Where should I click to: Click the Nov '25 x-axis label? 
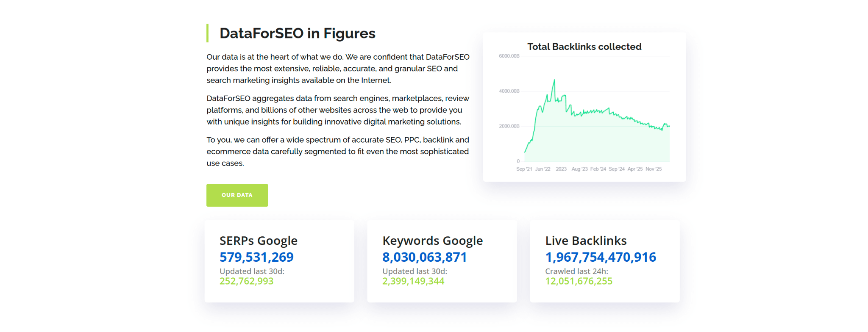(654, 169)
